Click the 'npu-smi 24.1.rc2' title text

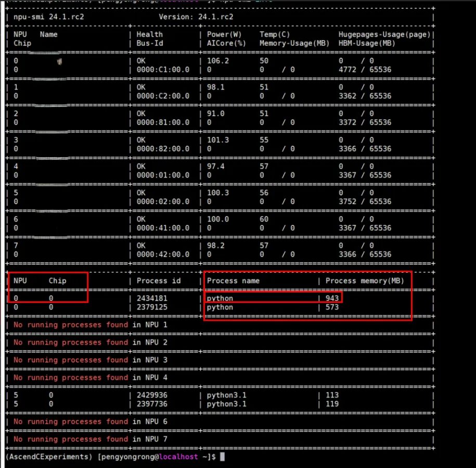(48, 17)
